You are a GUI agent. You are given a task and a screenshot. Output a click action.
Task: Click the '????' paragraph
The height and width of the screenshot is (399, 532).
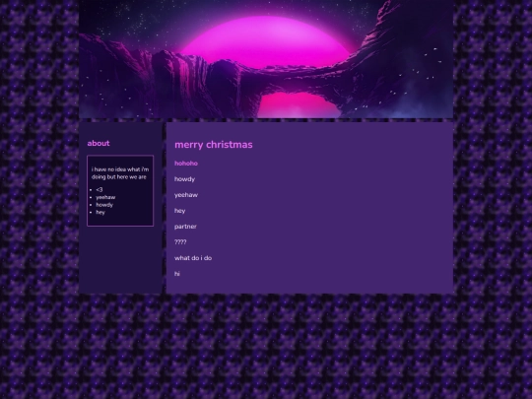click(180, 242)
